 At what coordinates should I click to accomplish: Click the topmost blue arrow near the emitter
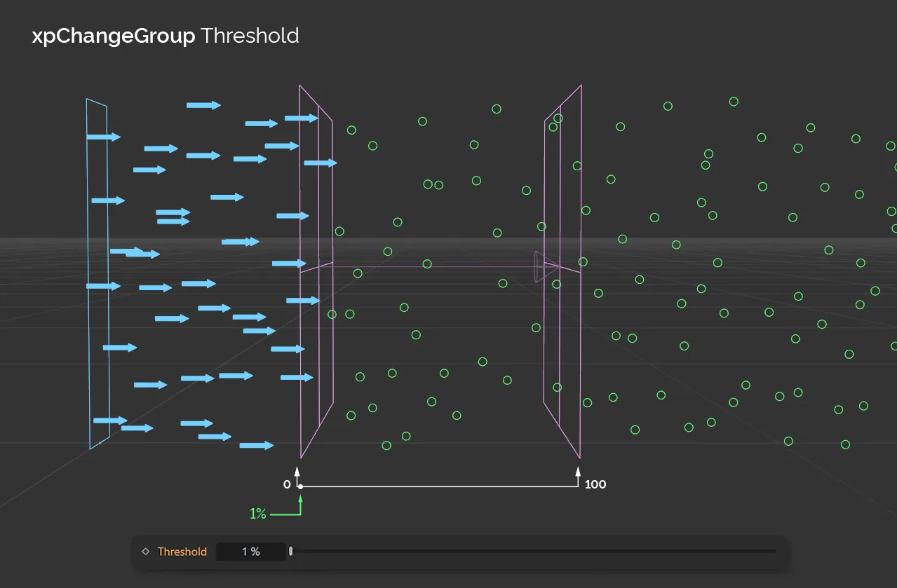point(203,104)
